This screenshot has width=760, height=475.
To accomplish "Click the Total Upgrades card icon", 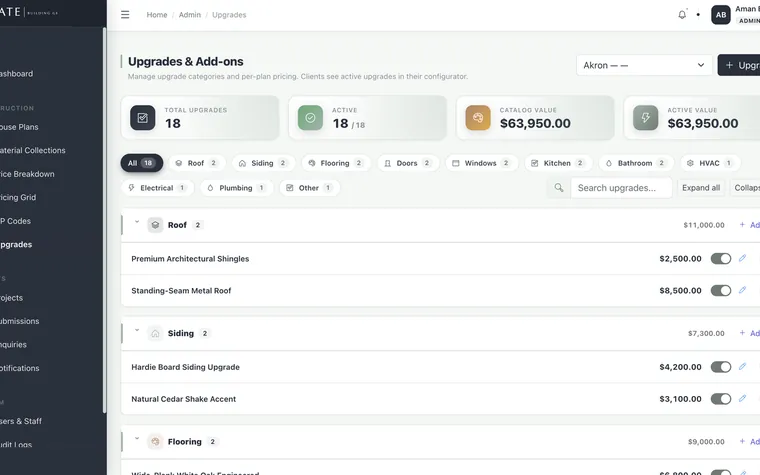I will (142, 118).
